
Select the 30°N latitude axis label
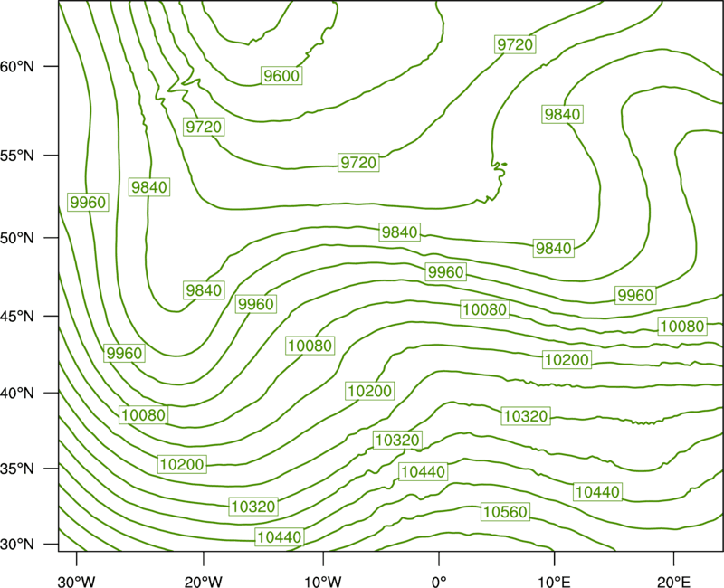click(17, 545)
